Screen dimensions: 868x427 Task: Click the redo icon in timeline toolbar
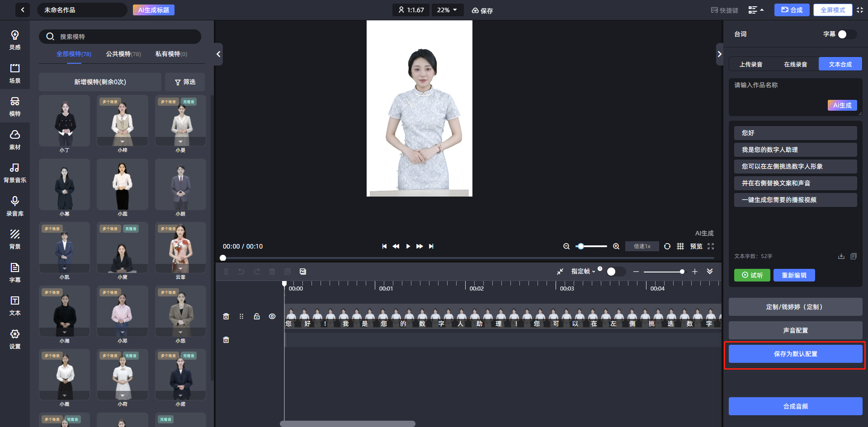click(257, 272)
